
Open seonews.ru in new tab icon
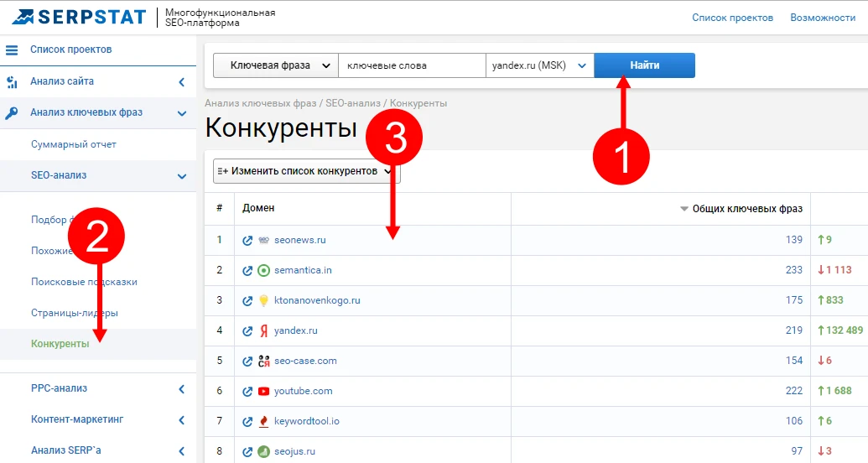pyautogui.click(x=247, y=241)
